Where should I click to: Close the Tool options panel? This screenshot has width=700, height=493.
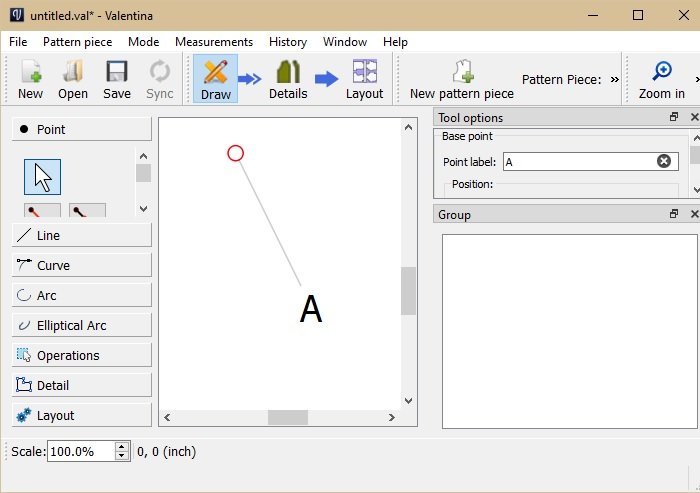coord(694,117)
